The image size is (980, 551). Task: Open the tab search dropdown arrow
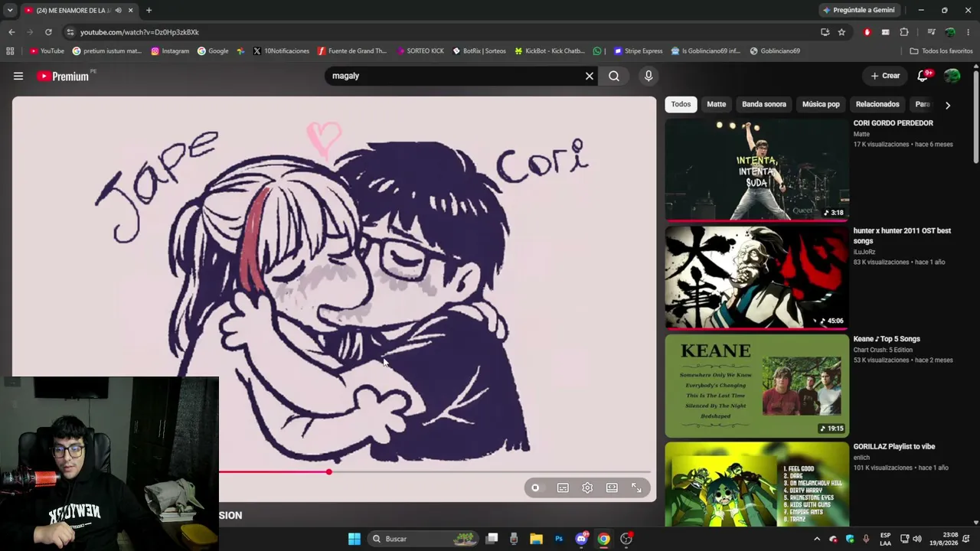coord(10,10)
